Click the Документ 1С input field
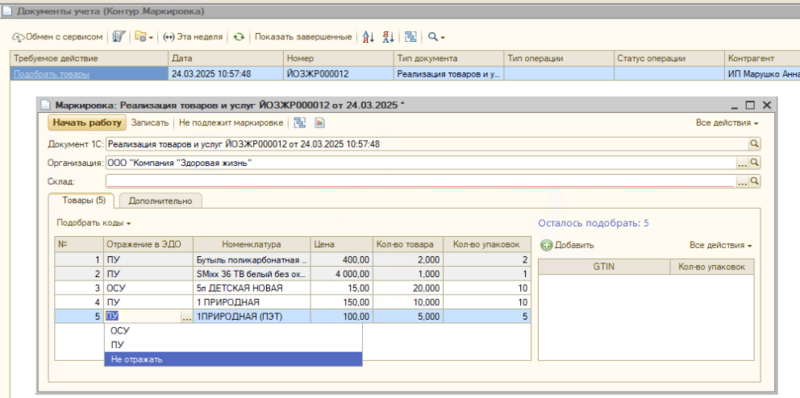 click(427, 144)
